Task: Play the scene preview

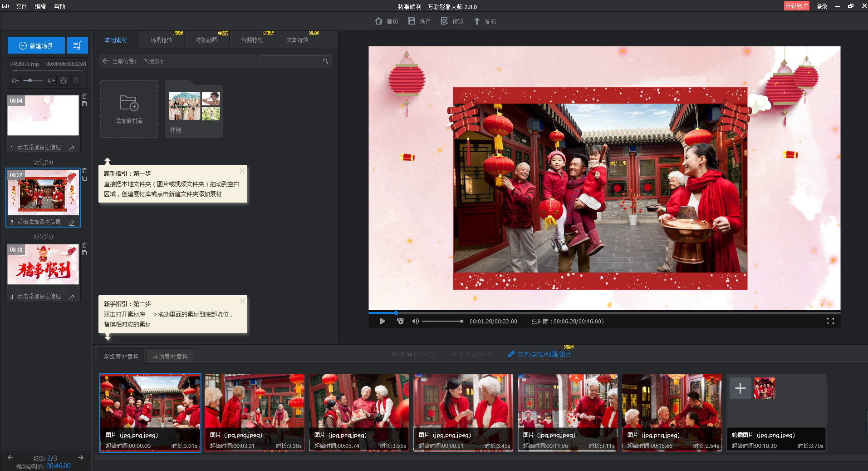Action: (383, 321)
